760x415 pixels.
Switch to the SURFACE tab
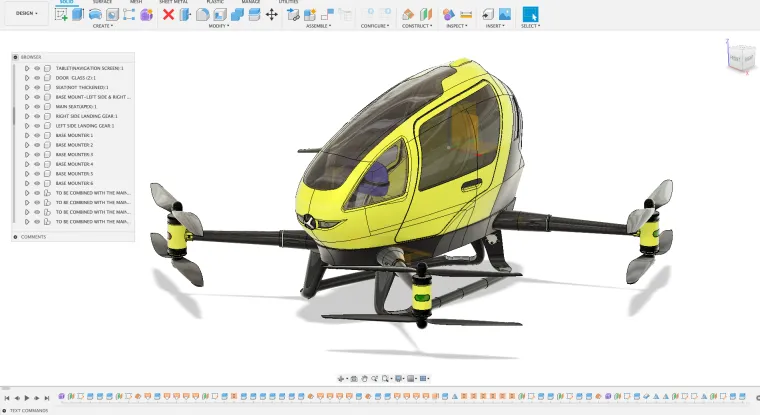click(102, 2)
